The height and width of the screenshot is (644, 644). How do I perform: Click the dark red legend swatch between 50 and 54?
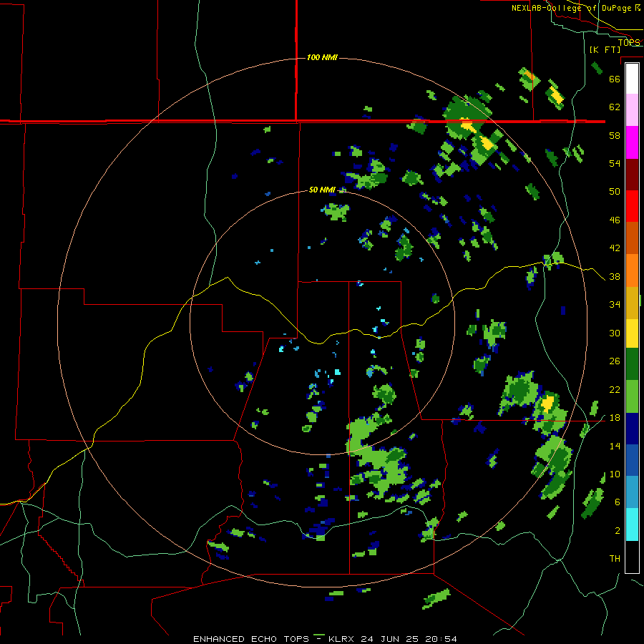632,174
